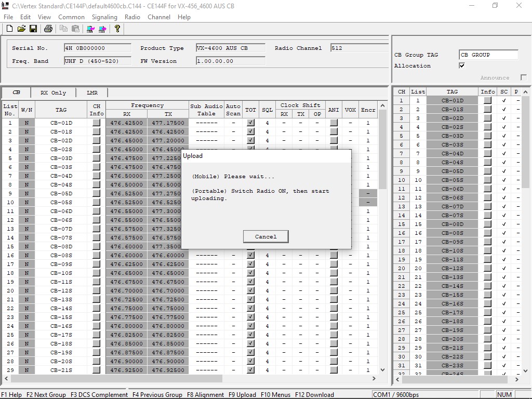This screenshot has width=532, height=399.
Task: Toggle the TOT checkbox for CB-01D
Action: (250, 123)
